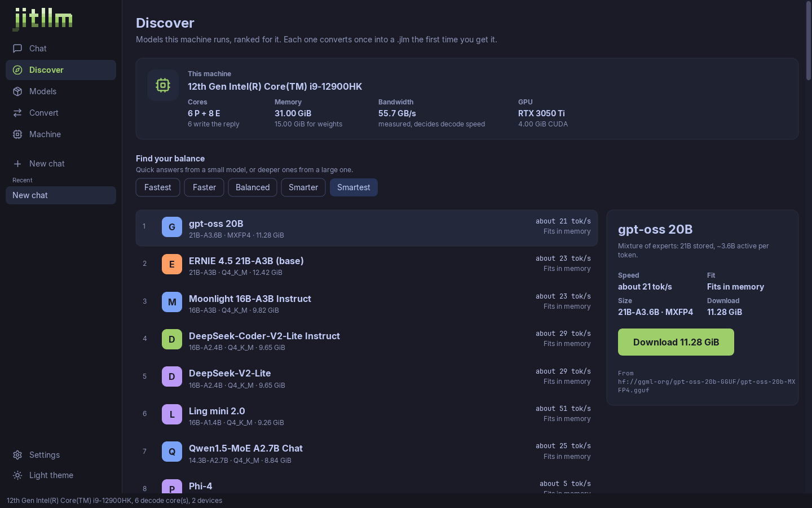Click the orange E avatar of ERNIE 4.5
Image resolution: width=812 pixels, height=508 pixels.
pyautogui.click(x=172, y=264)
